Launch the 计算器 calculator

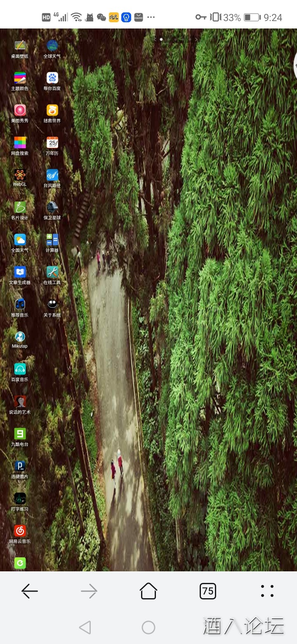(x=52, y=240)
